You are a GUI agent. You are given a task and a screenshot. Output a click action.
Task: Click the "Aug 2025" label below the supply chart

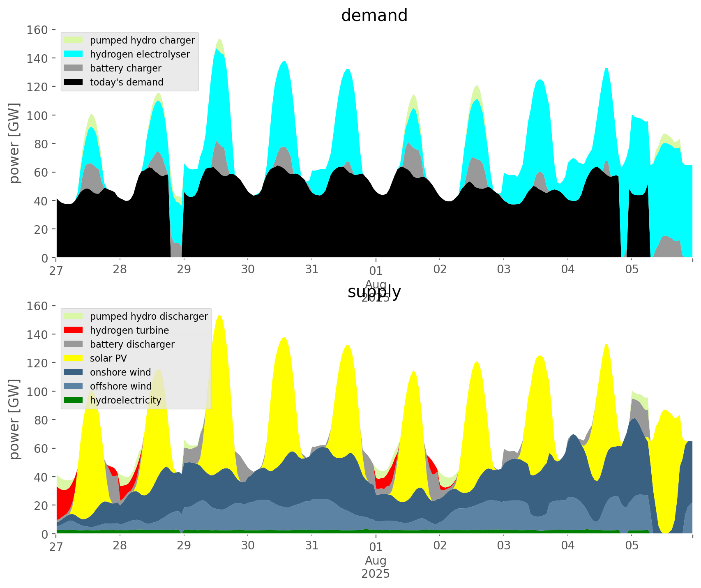tap(376, 567)
